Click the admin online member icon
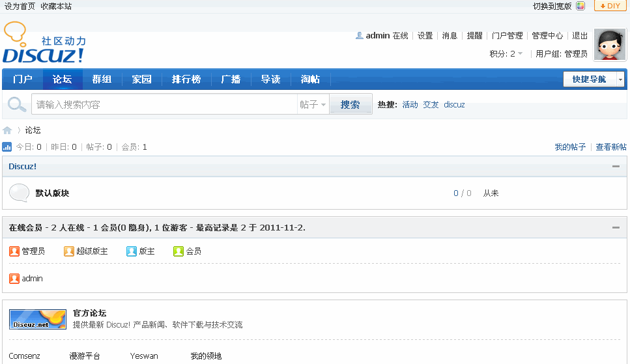The image size is (630, 364). [x=14, y=279]
